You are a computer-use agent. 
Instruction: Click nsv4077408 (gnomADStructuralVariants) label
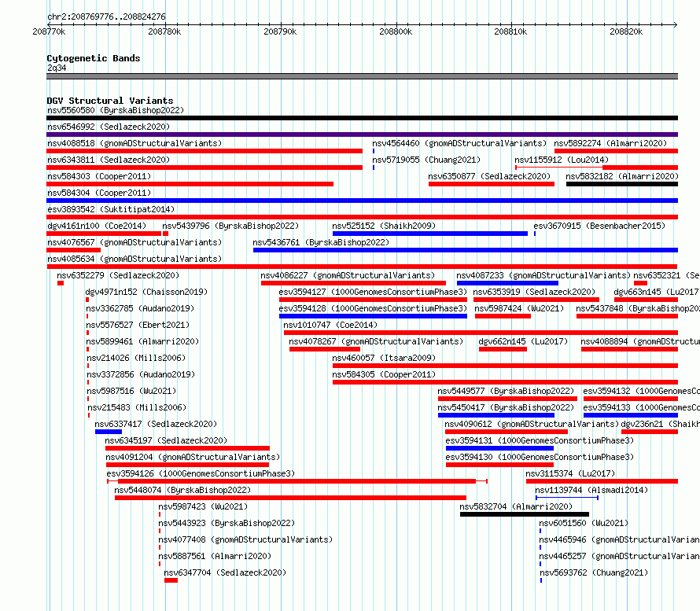click(x=245, y=539)
